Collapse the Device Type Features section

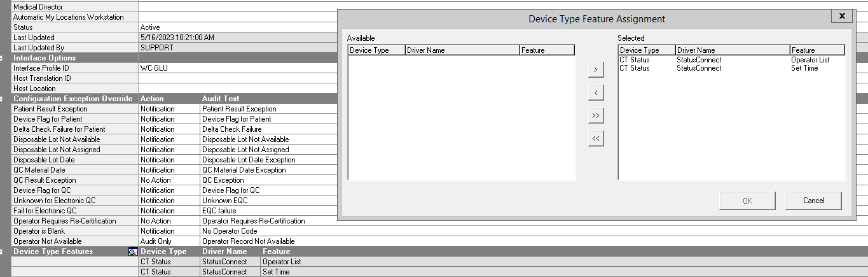click(5, 252)
